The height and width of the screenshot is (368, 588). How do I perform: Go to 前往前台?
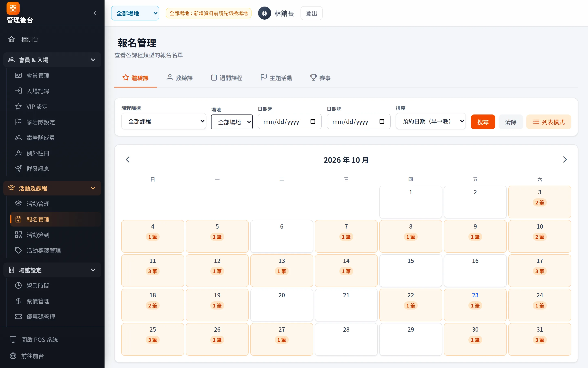tap(52, 356)
